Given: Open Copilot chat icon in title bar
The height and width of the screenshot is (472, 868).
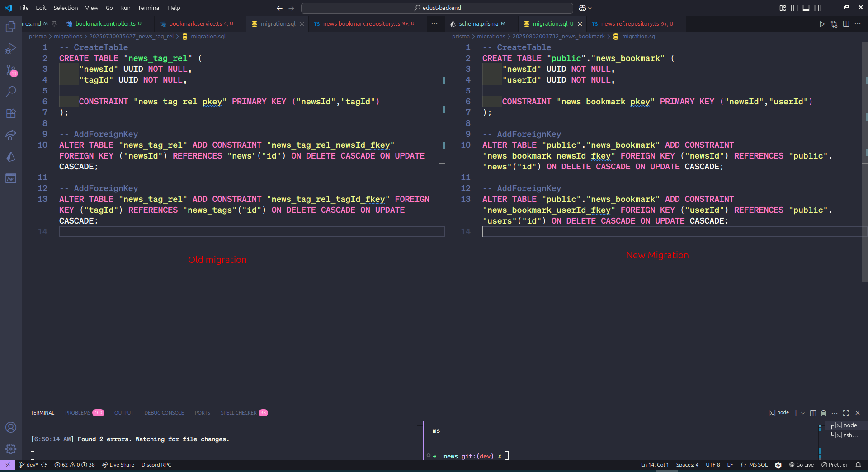Looking at the screenshot, I should (582, 8).
